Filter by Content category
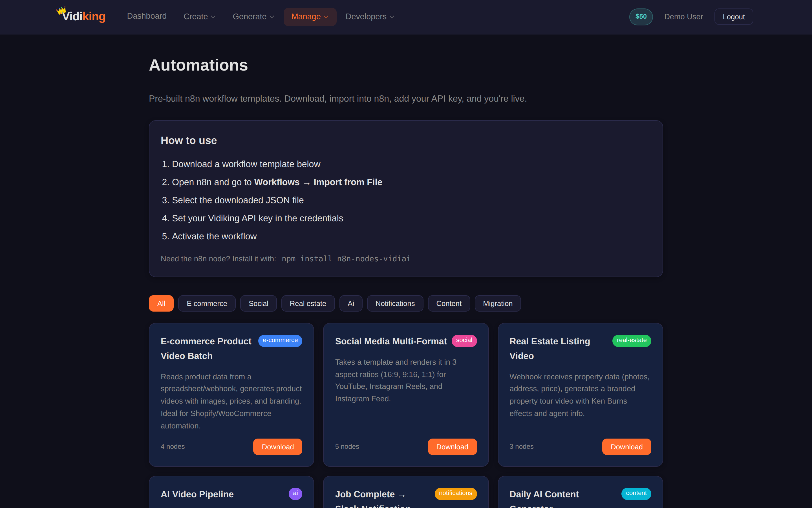This screenshot has width=812, height=508. click(x=449, y=303)
